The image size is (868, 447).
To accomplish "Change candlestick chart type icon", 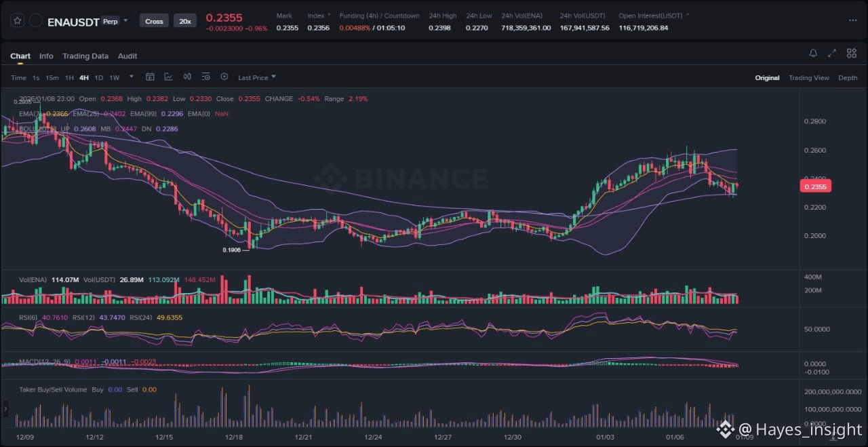I will pos(187,77).
